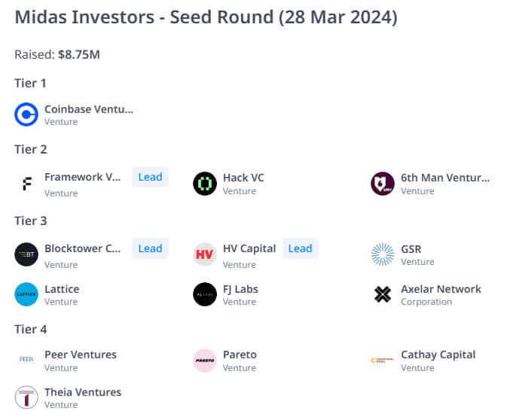The height and width of the screenshot is (420, 510).
Task: Click the Coinbase Ventures logo icon
Action: click(x=26, y=114)
